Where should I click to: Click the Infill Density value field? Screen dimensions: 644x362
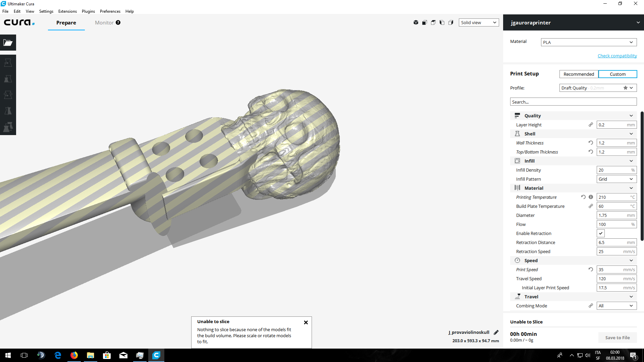point(616,170)
